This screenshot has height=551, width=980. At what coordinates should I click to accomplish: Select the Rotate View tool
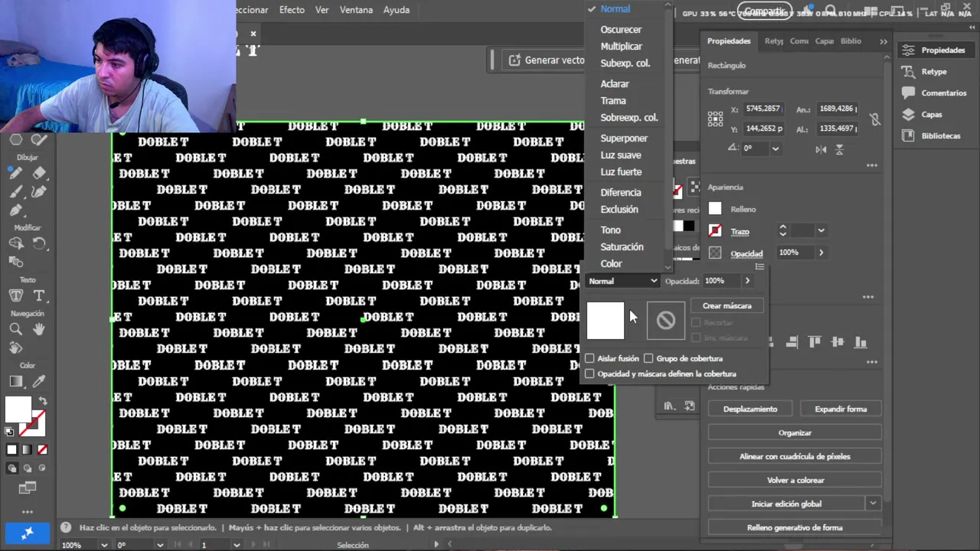coord(15,347)
